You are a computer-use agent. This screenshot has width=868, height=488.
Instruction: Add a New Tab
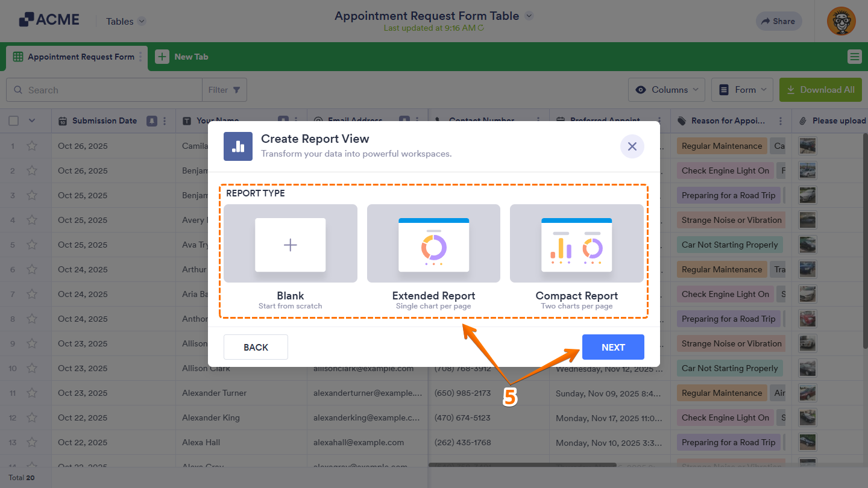pos(182,57)
